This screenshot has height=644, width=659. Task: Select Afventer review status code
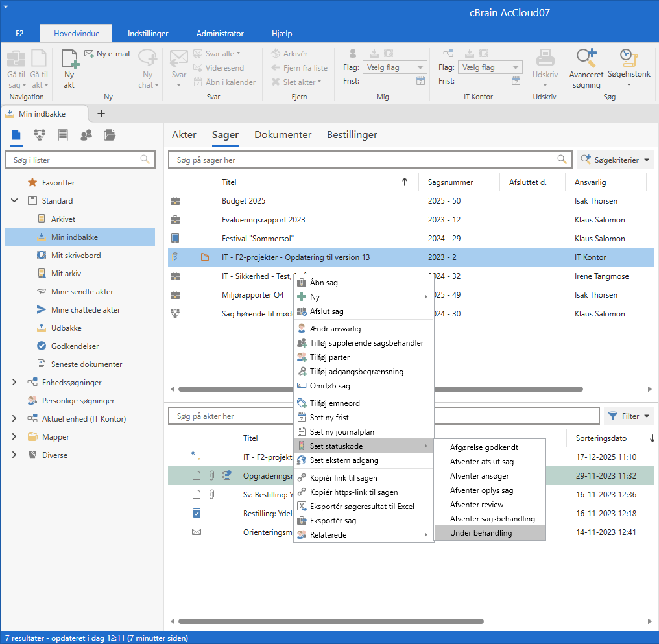(490, 505)
